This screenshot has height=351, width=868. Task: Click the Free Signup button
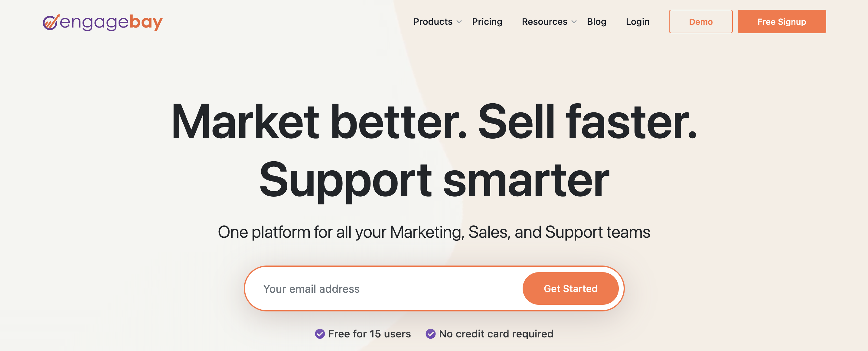(x=782, y=21)
